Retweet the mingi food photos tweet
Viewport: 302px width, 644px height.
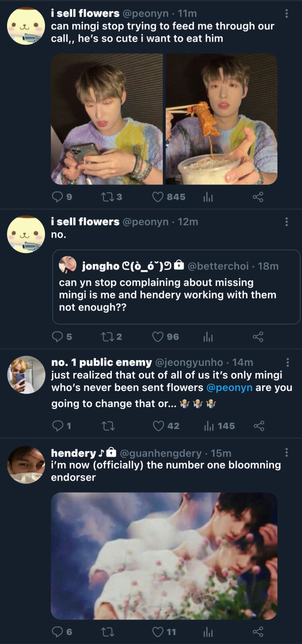107,197
